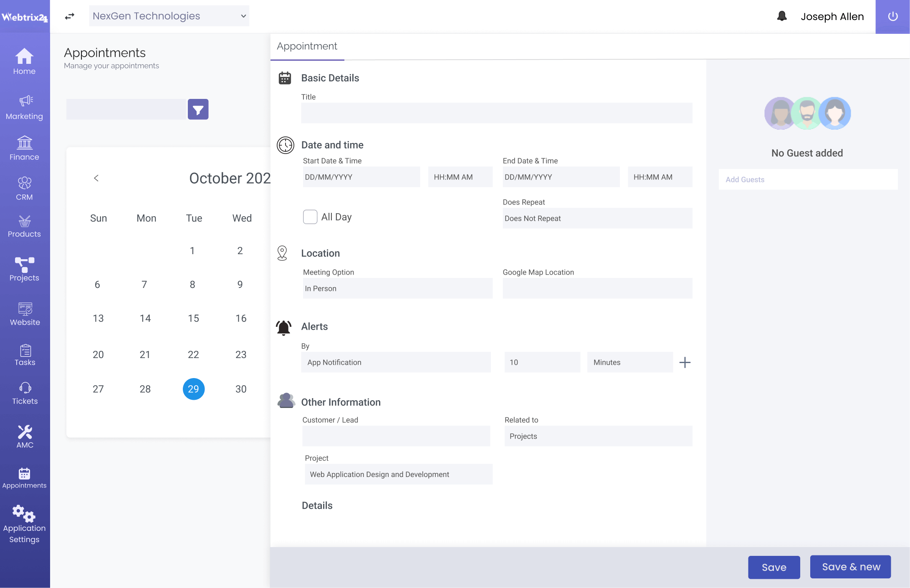Click the start date DD/MM/YYYY field

(361, 177)
